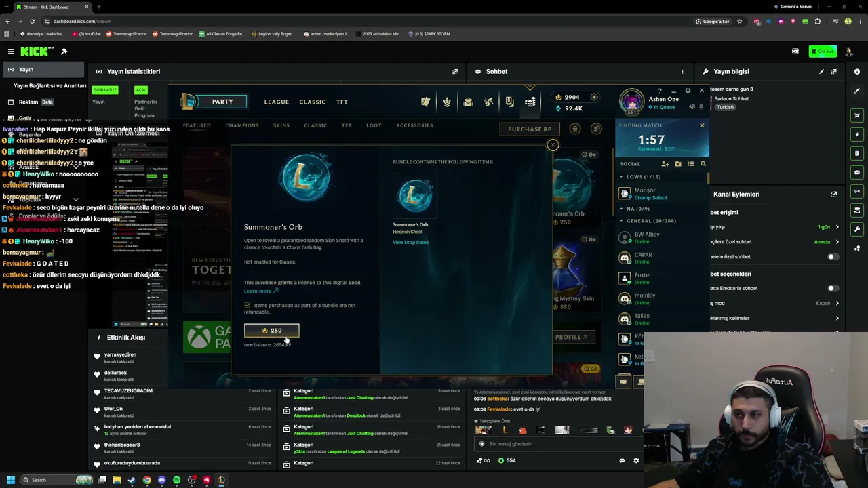Open Discord from the taskbar

click(161, 480)
